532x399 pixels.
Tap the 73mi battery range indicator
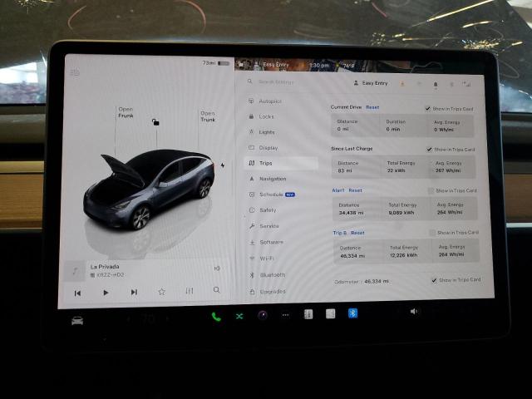[216, 63]
